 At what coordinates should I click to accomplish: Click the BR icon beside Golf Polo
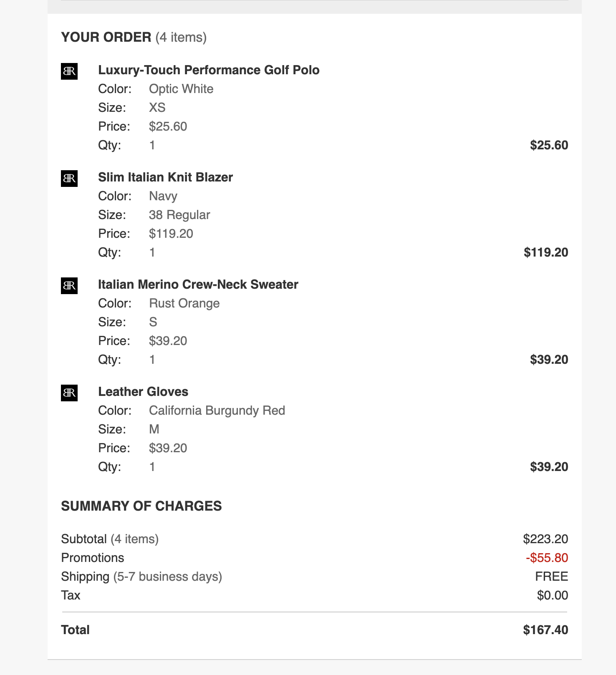(x=69, y=71)
